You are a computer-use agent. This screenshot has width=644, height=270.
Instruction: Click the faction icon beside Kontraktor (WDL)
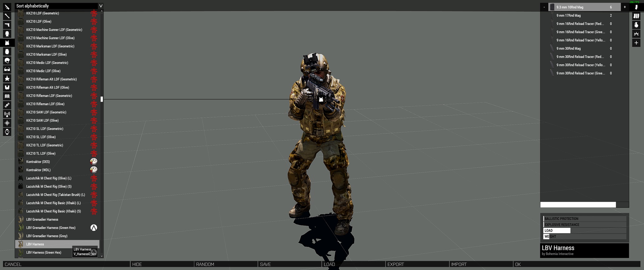94,170
